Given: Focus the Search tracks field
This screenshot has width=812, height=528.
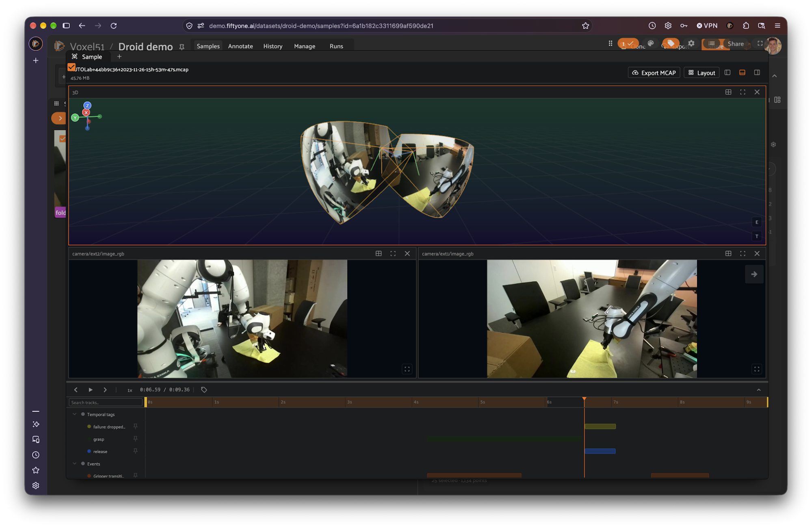Looking at the screenshot, I should click(x=106, y=402).
